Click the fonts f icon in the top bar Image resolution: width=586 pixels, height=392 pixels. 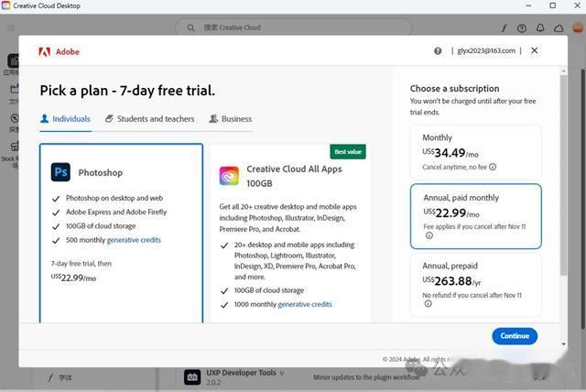tap(504, 28)
